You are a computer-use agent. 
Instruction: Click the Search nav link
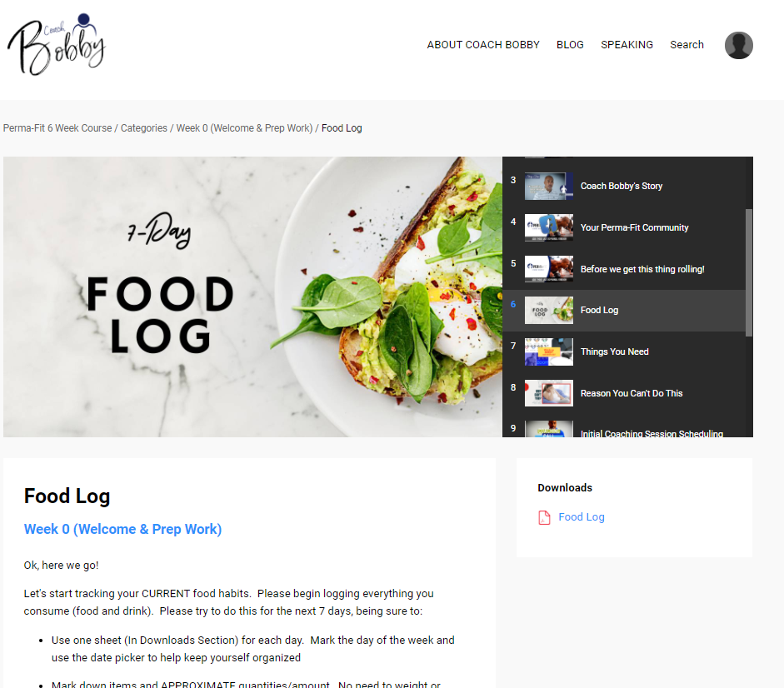pyautogui.click(x=687, y=44)
